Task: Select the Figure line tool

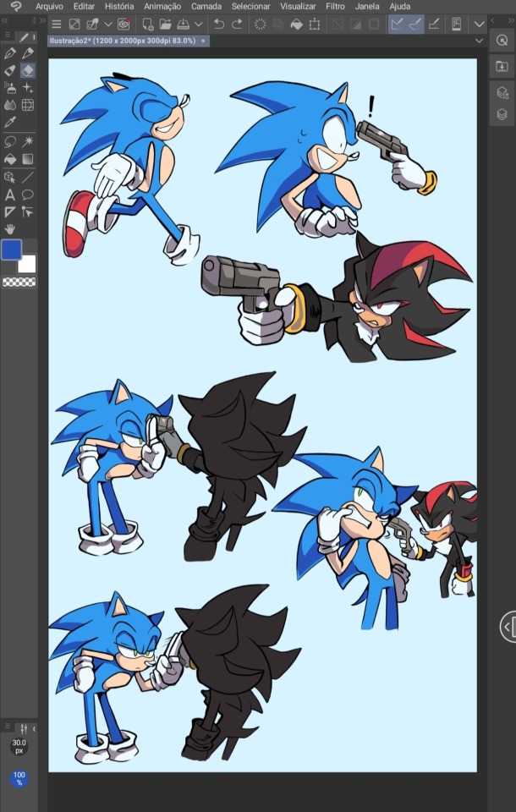Action: click(27, 178)
